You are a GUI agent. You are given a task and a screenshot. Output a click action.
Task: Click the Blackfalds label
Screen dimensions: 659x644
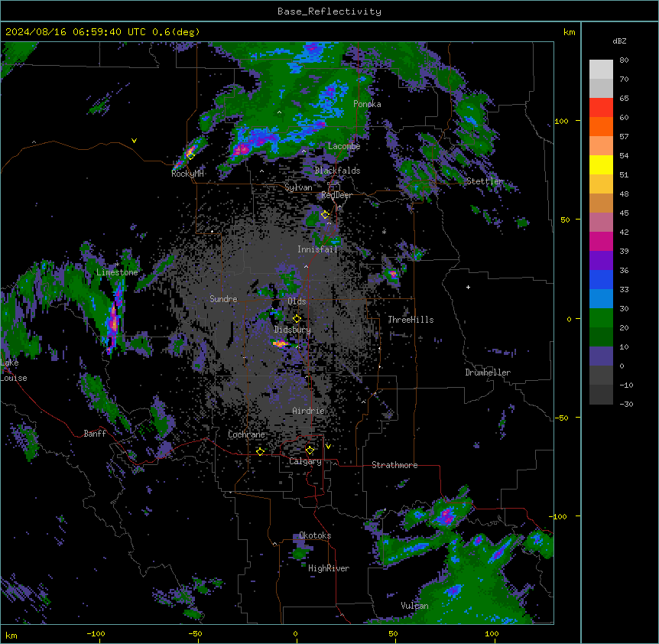point(337,171)
